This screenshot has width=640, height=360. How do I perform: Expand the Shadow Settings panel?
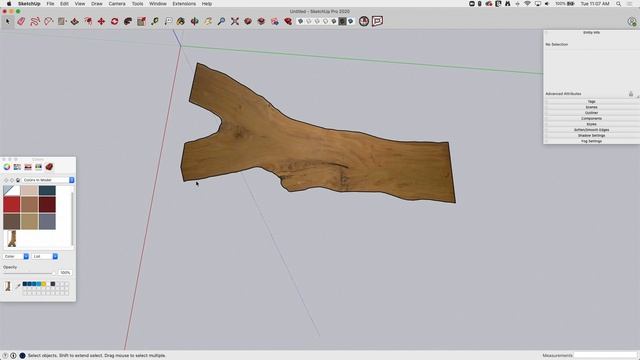tap(591, 136)
